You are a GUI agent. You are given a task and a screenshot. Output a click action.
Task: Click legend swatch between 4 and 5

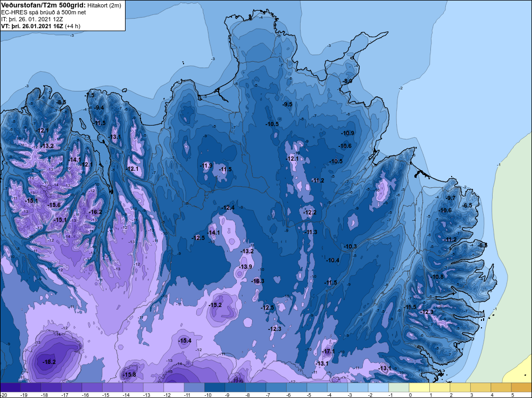click(x=501, y=387)
